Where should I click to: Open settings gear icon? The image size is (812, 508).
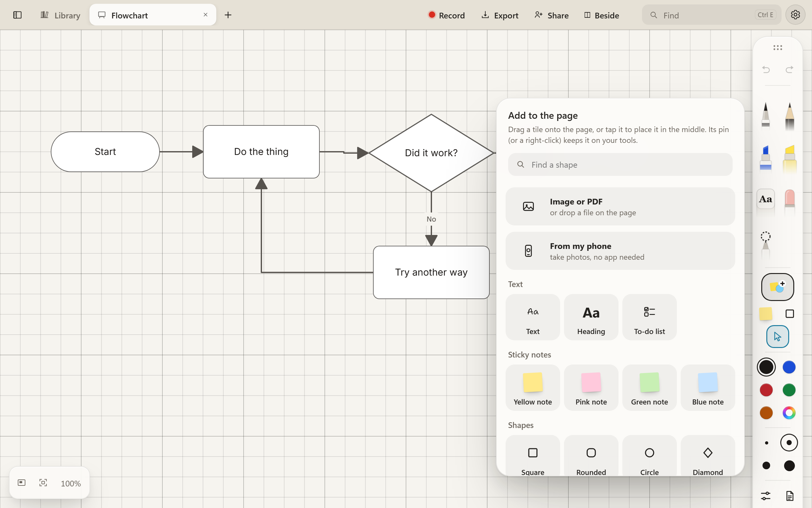click(795, 15)
